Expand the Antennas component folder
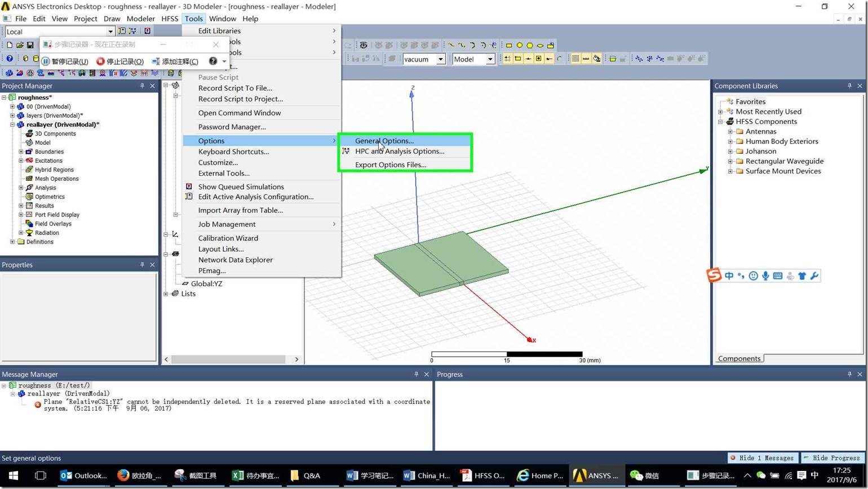The width and height of the screenshot is (868, 489). pyautogui.click(x=730, y=131)
